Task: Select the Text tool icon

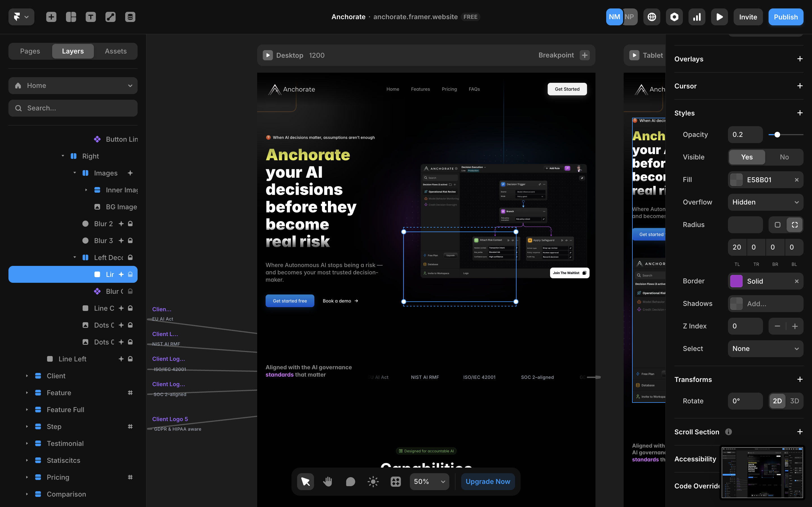Action: click(x=91, y=17)
